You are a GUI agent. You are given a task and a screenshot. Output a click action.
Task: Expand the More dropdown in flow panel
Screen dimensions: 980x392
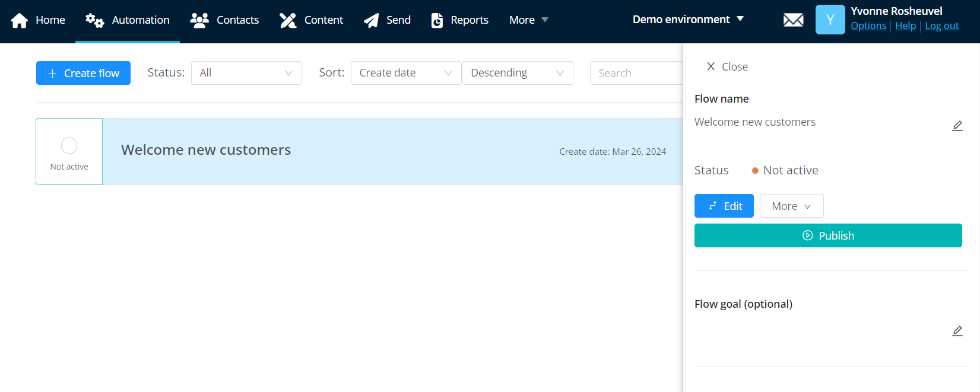pyautogui.click(x=791, y=206)
